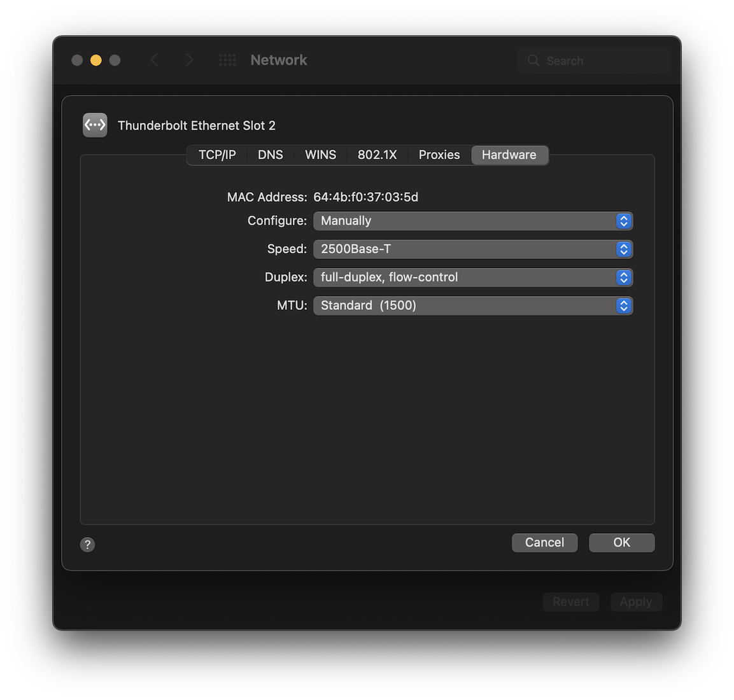Go back with the left chevron
This screenshot has height=700, width=734.
pos(155,60)
